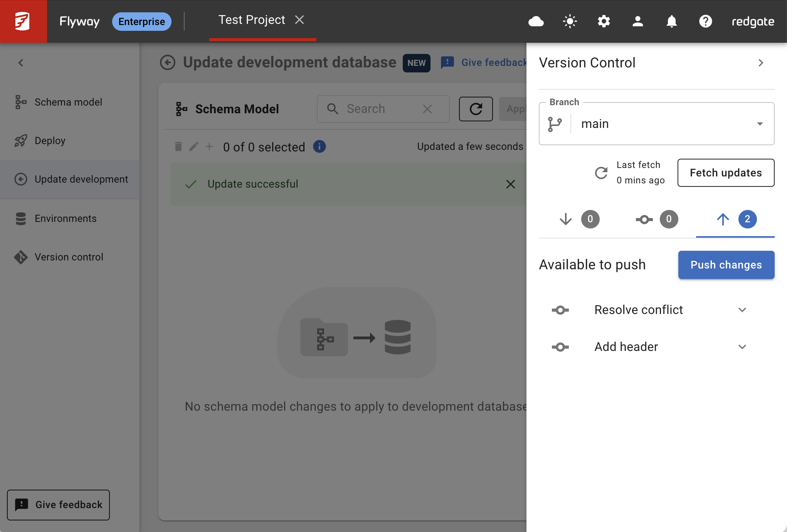
Task: Click the Enterprise badge
Action: pos(141,22)
